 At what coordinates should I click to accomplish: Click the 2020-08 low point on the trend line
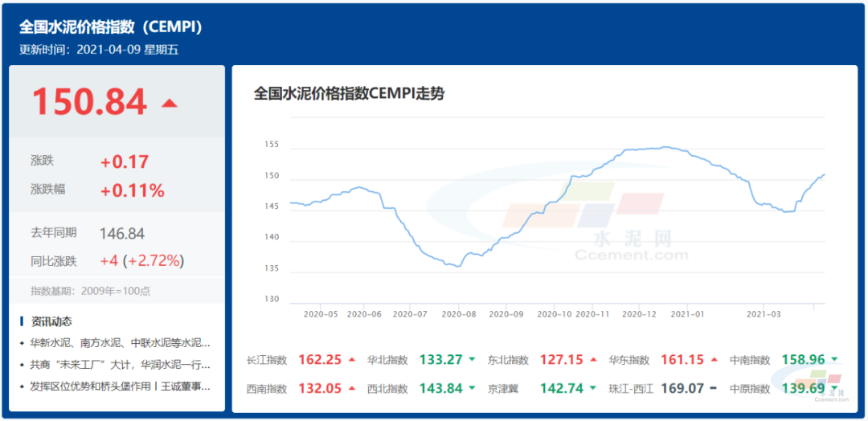[457, 266]
